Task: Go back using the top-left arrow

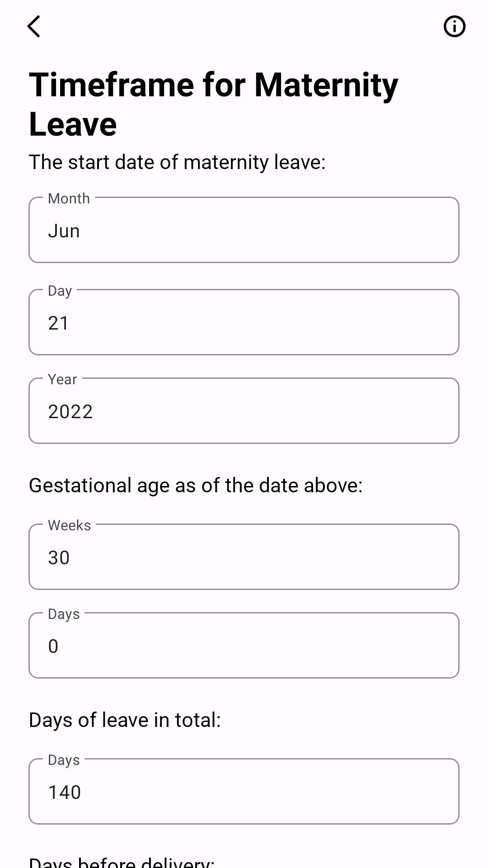Action: point(34,26)
